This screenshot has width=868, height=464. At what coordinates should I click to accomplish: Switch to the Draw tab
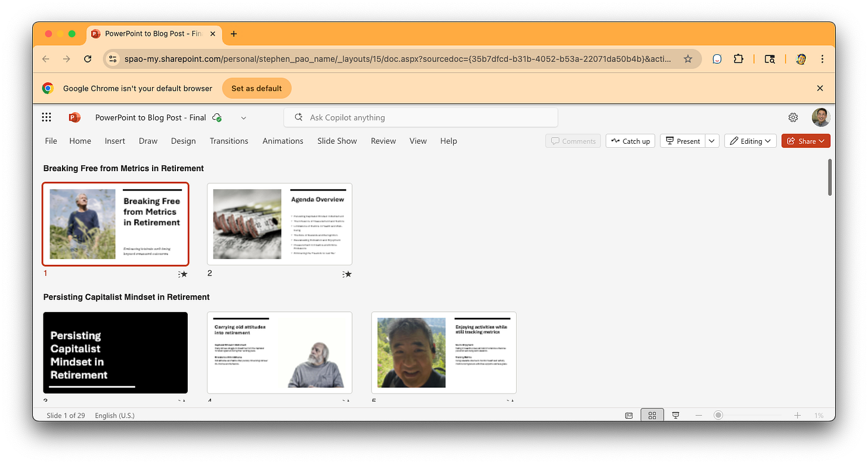(148, 141)
